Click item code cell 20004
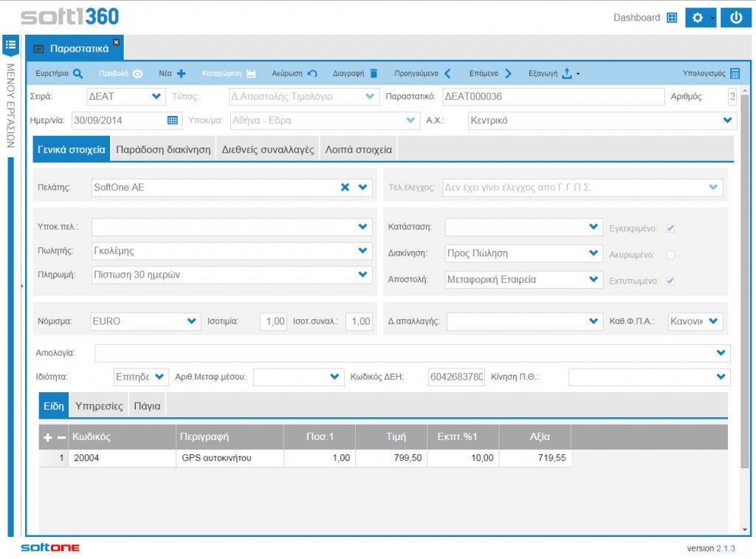This screenshot has width=756, height=559. (123, 458)
